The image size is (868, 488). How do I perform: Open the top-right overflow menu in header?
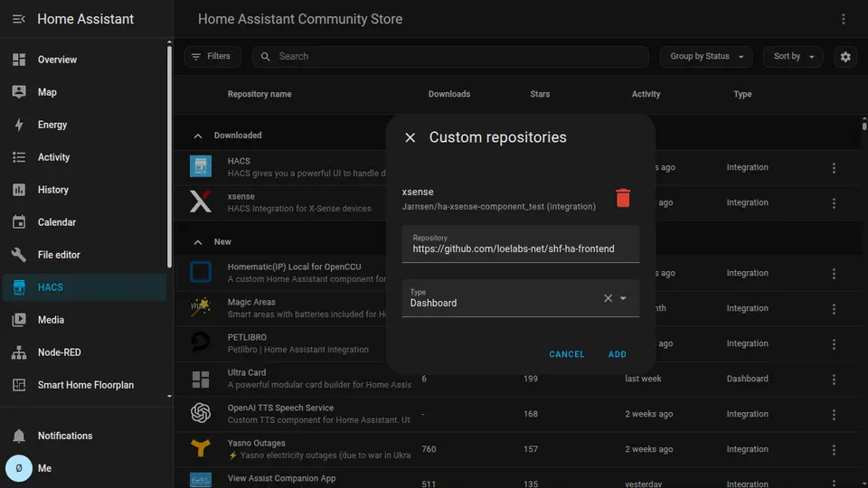click(843, 19)
